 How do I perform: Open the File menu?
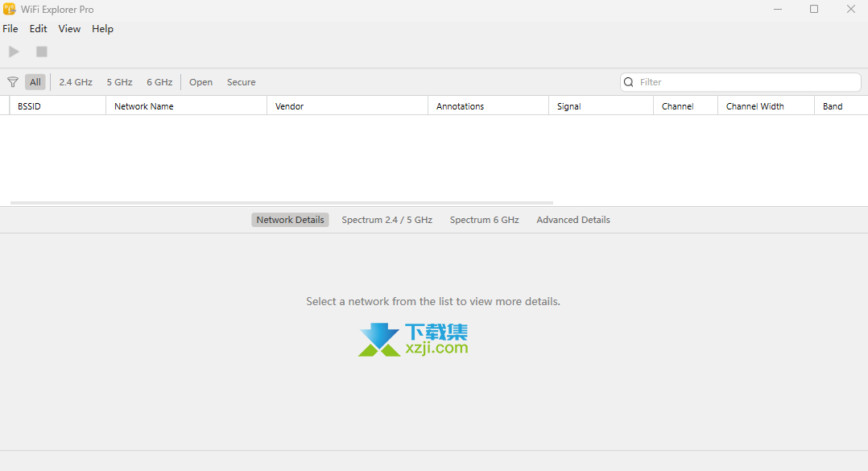point(10,29)
